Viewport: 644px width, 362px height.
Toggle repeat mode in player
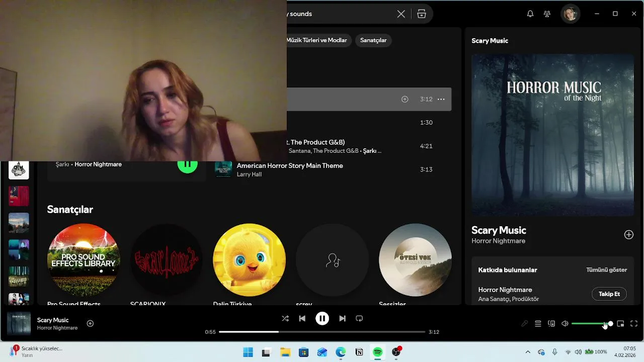[359, 318]
